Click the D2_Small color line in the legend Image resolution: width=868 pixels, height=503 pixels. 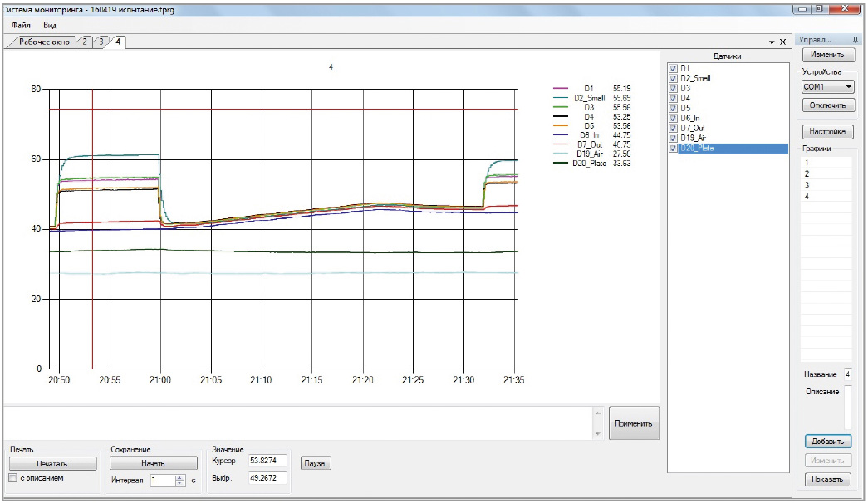tap(561, 98)
